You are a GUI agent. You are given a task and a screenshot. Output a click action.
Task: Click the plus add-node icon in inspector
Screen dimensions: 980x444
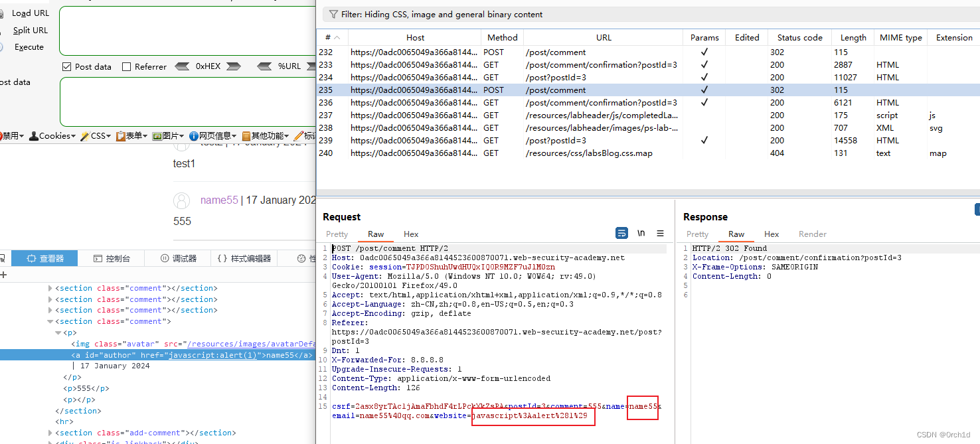[x=3, y=274]
